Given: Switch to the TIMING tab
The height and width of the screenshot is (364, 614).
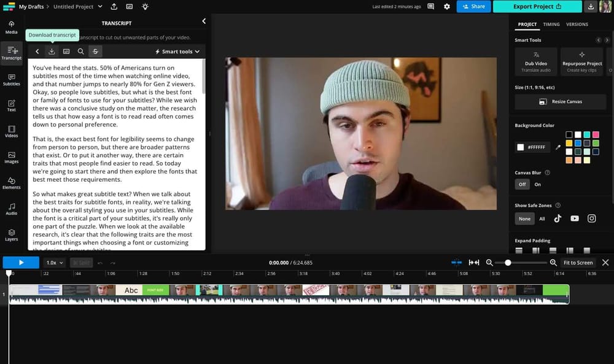Looking at the screenshot, I should click(551, 25).
